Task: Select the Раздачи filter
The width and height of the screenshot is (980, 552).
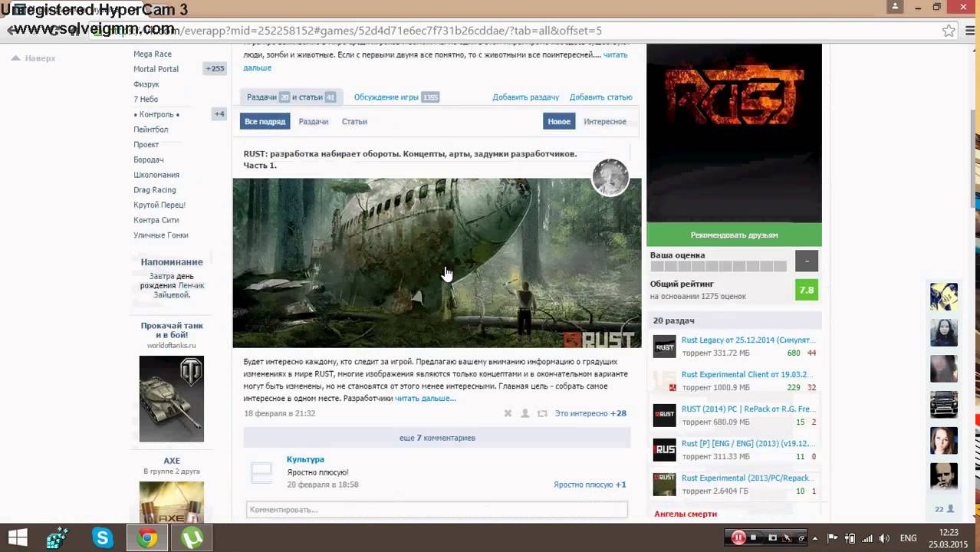Action: (314, 121)
